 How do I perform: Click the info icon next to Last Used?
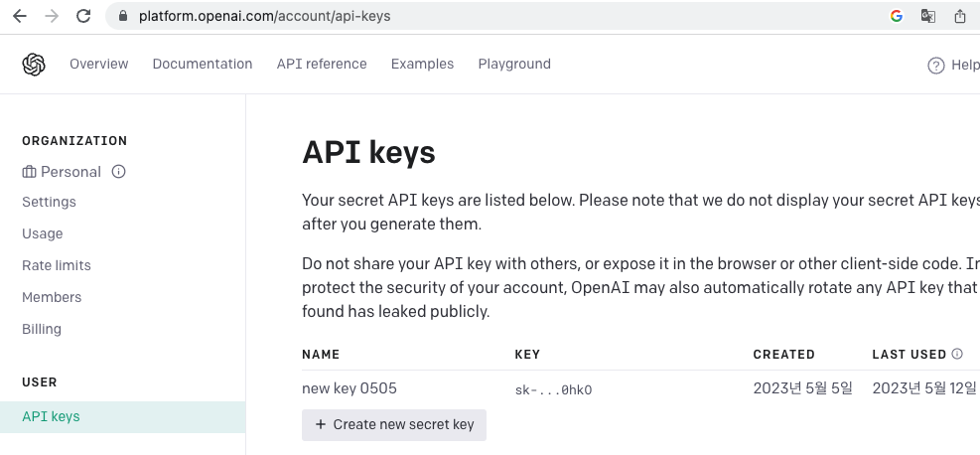tap(957, 354)
